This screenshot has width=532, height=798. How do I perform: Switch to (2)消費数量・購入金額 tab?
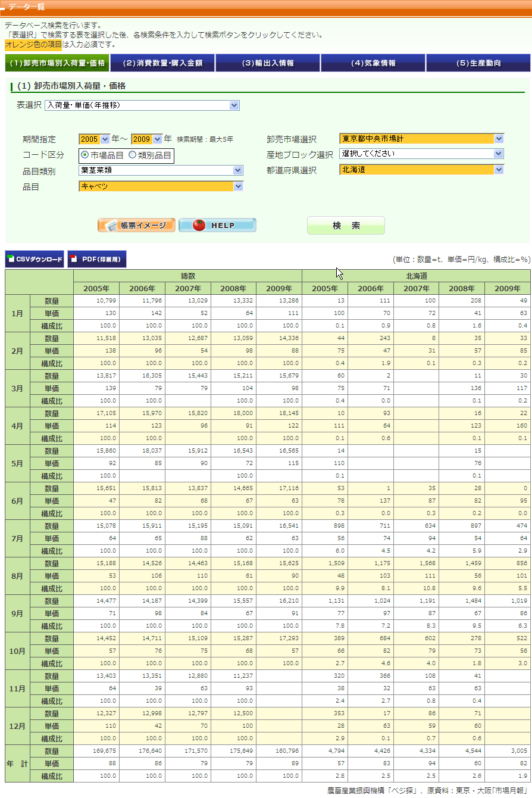pyautogui.click(x=162, y=63)
